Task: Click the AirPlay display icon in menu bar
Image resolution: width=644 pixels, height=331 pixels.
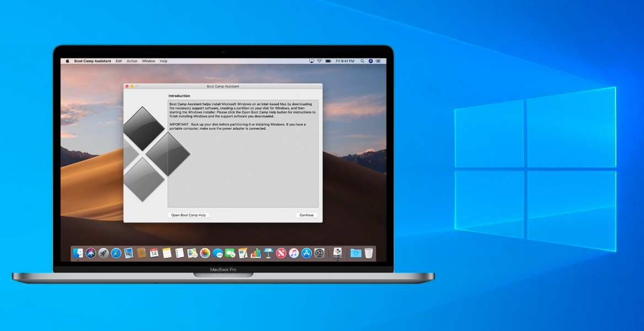Action: (x=312, y=61)
